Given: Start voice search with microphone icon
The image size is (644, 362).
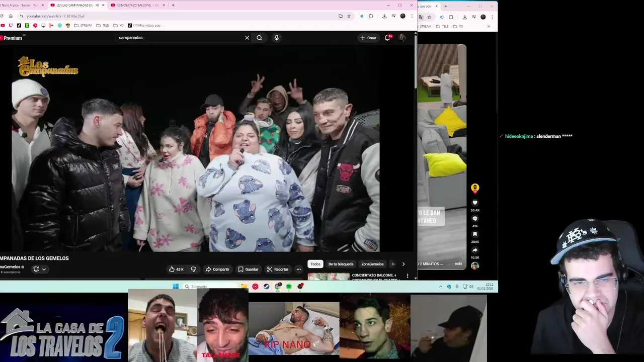Looking at the screenshot, I should coord(276,38).
